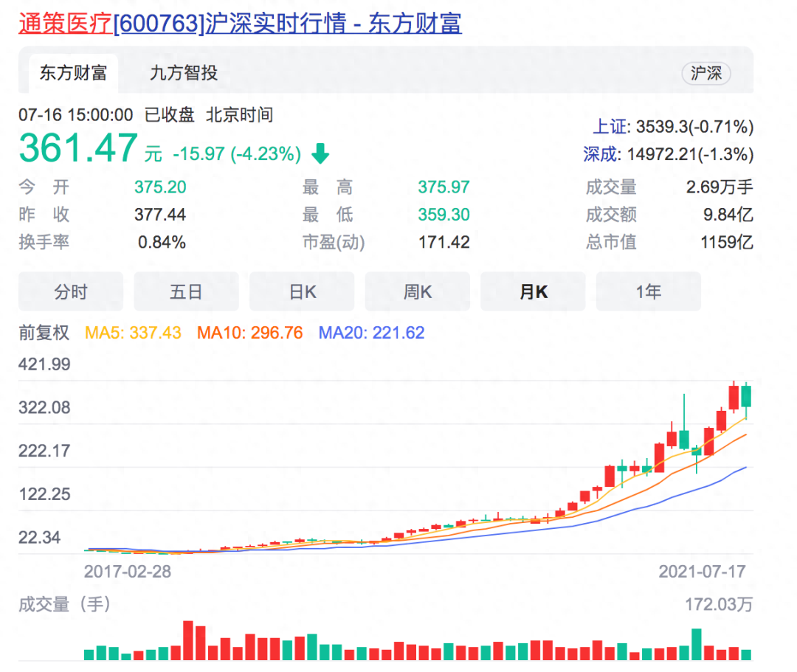The image size is (797, 672).
Task: Click the 222.17 axis label
Action: [x=44, y=451]
